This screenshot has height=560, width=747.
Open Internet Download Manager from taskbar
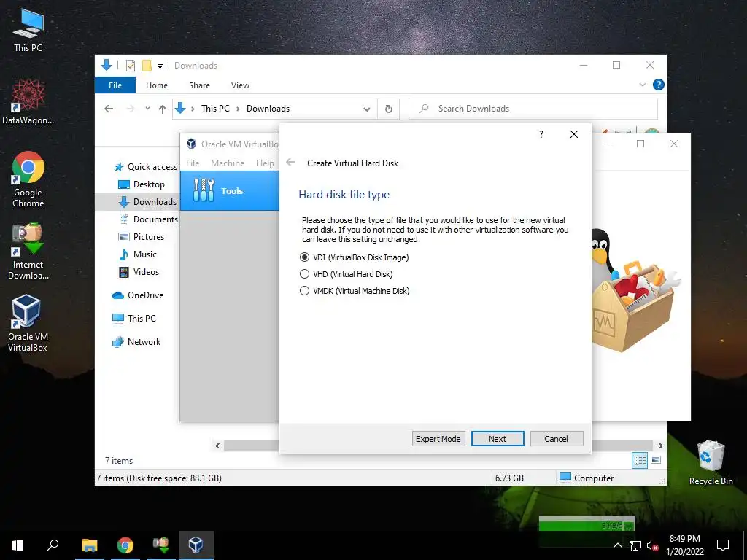161,545
